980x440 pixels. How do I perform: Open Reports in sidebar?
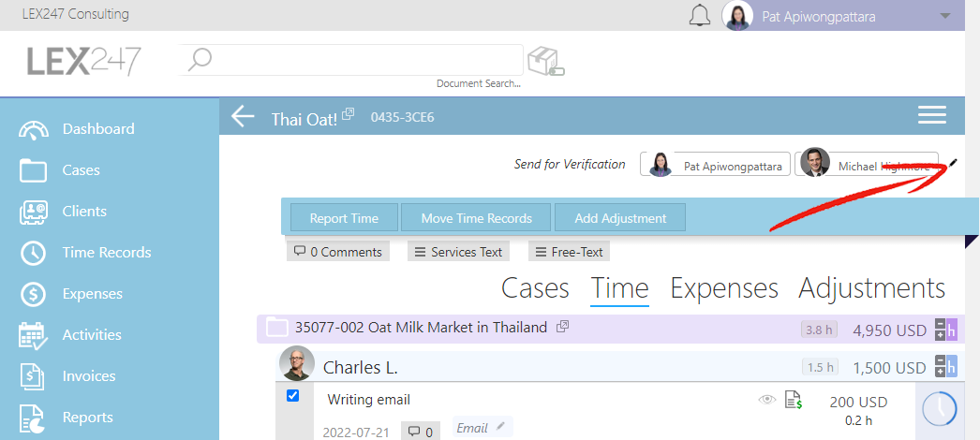tap(87, 417)
